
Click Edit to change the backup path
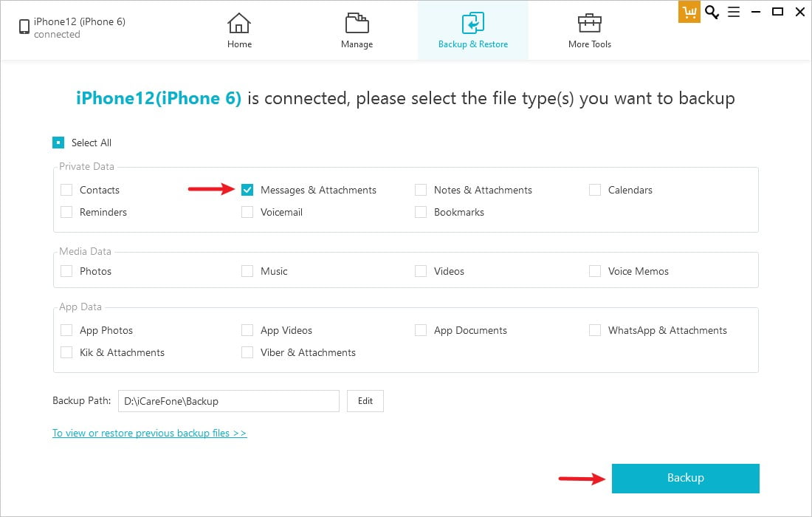365,400
